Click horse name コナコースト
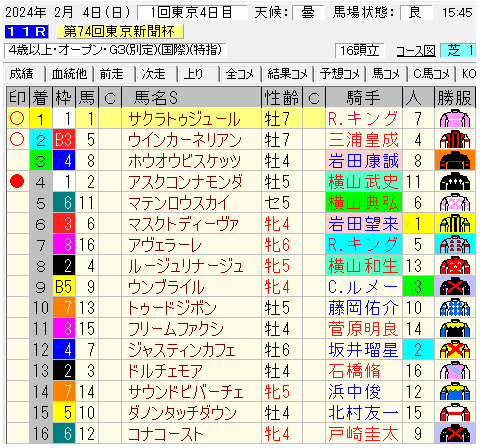Viewport: 480px width, 448px height. tap(165, 434)
